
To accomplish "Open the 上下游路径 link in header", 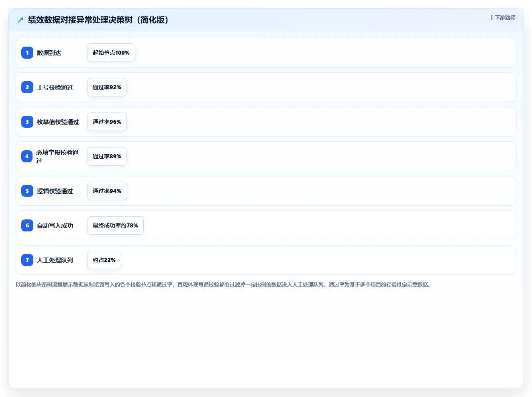I will [x=502, y=18].
